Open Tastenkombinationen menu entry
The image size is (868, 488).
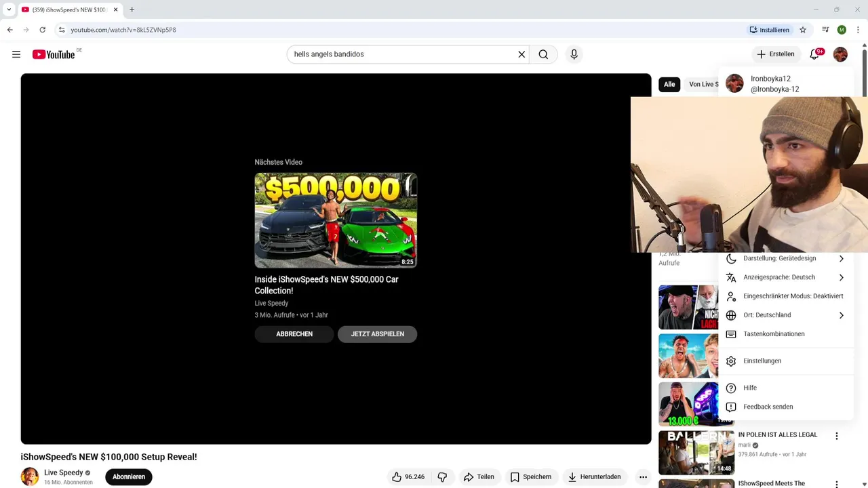(785, 334)
